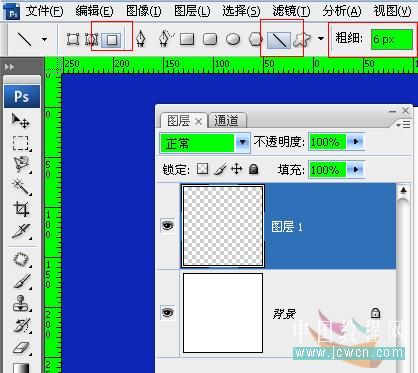Open the 滤镜(T) menu
Image resolution: width=418 pixels, height=373 pixels.
point(291,11)
